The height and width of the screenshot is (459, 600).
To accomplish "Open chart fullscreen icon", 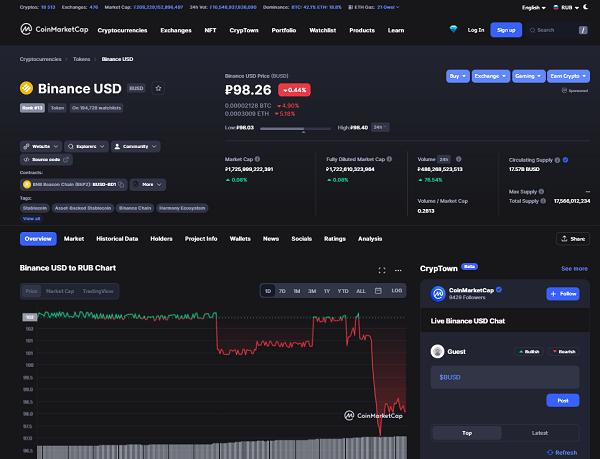I will pyautogui.click(x=382, y=270).
